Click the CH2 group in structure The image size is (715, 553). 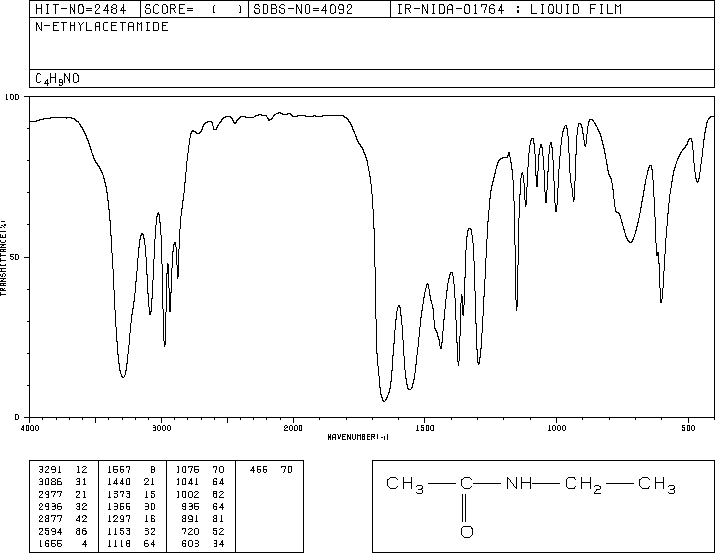pos(584,485)
